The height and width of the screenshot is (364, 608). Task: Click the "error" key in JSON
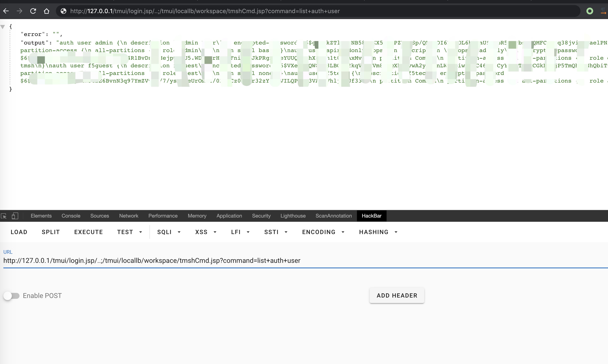pyautogui.click(x=32, y=34)
